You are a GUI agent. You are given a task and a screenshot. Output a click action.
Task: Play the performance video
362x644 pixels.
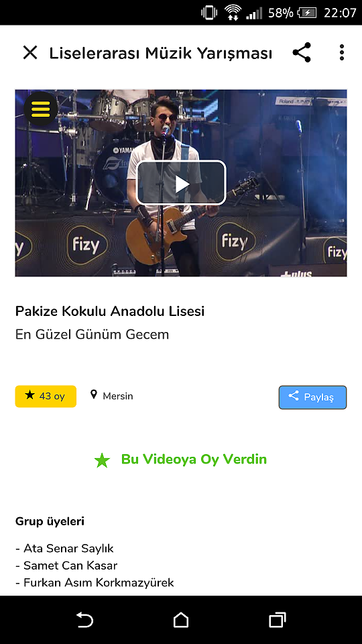tap(181, 182)
